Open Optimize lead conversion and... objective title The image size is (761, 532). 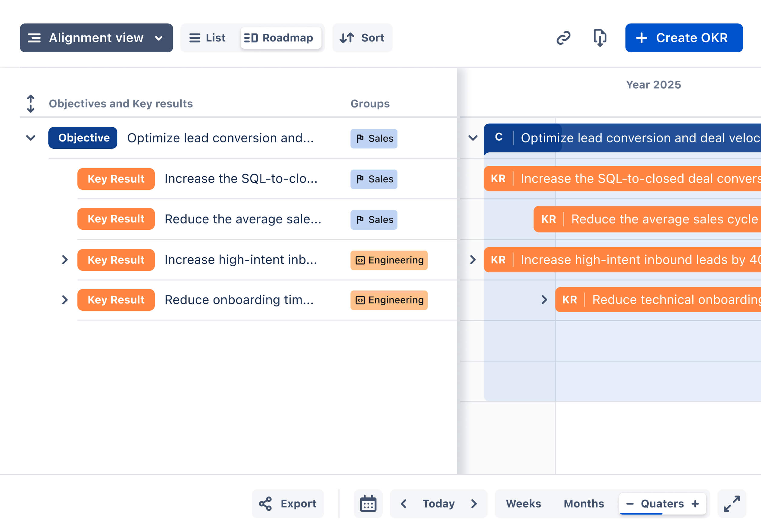click(x=220, y=138)
